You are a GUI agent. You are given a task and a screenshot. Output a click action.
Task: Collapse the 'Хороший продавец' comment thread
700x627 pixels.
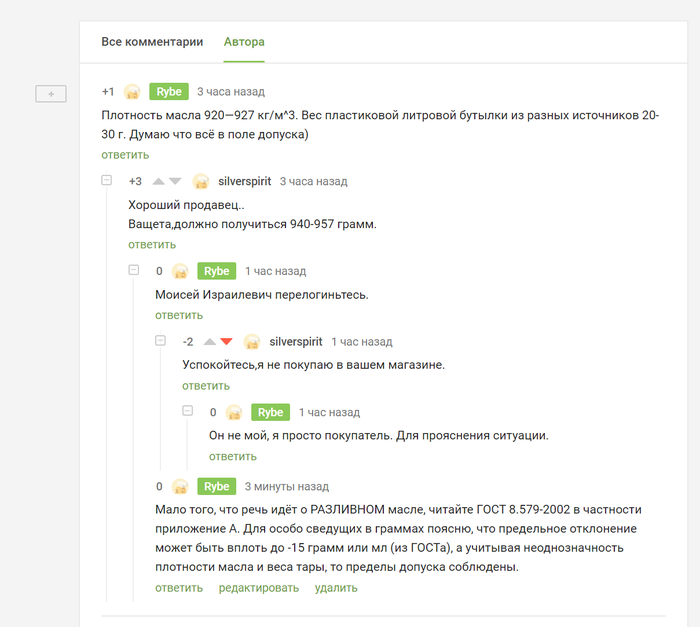click(106, 181)
